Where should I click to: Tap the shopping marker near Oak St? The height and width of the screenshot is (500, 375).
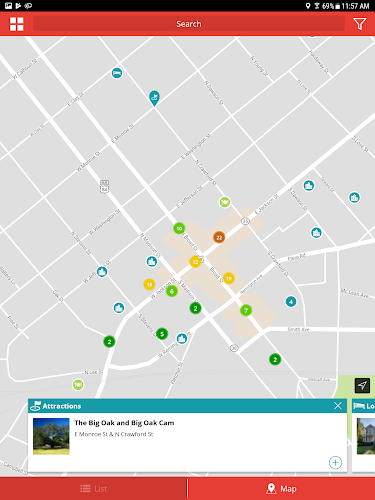click(x=119, y=308)
